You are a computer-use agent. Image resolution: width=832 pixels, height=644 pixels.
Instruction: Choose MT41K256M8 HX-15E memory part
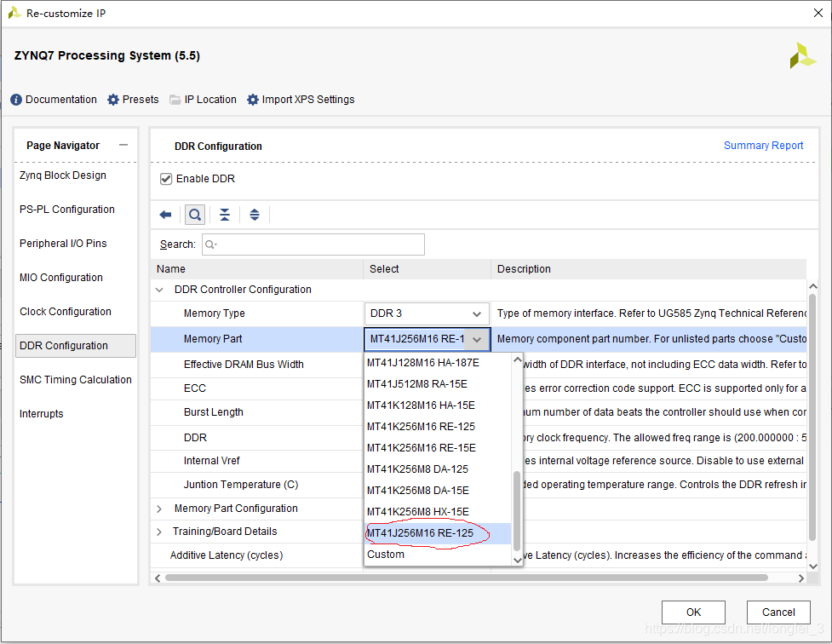[439, 511]
